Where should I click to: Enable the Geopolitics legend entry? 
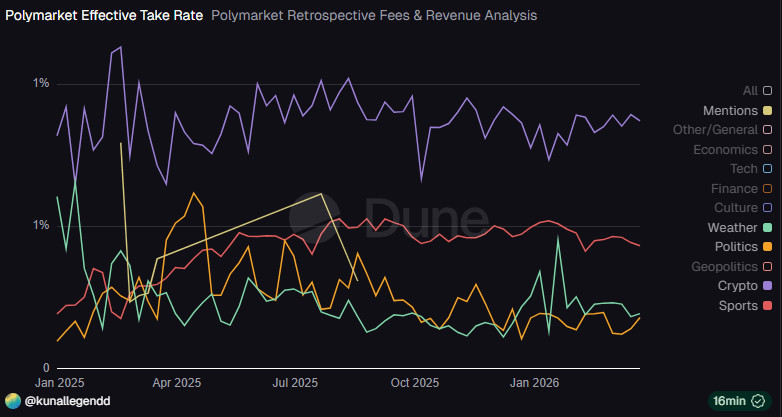pyautogui.click(x=732, y=266)
